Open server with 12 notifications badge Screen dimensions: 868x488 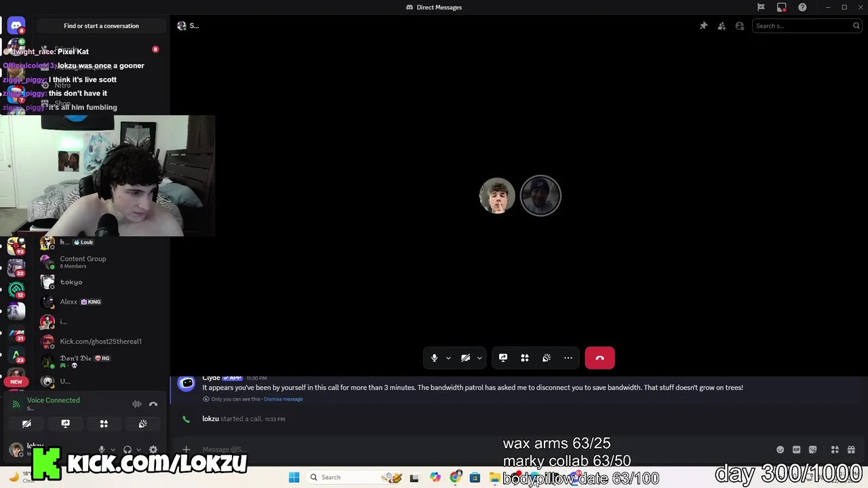(16, 289)
